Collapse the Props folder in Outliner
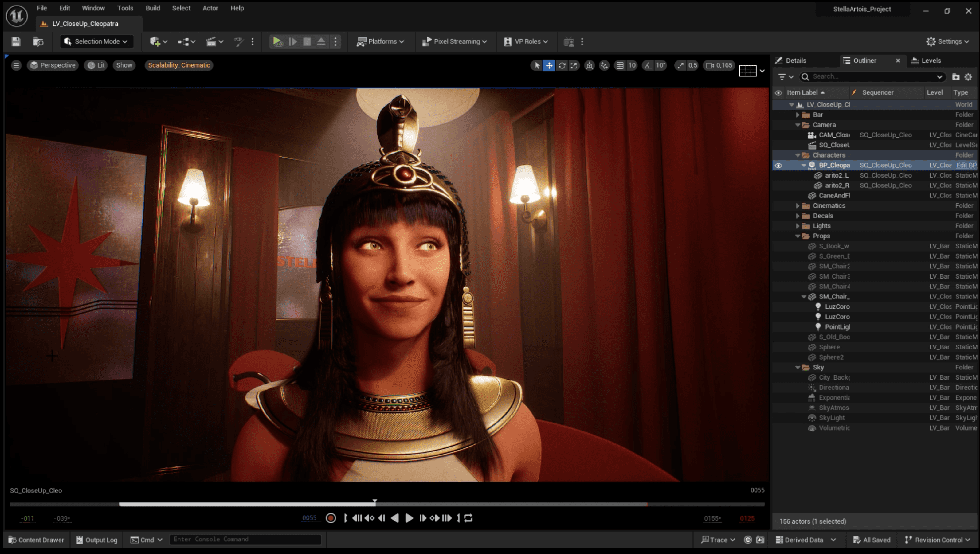980x554 pixels. click(x=798, y=236)
